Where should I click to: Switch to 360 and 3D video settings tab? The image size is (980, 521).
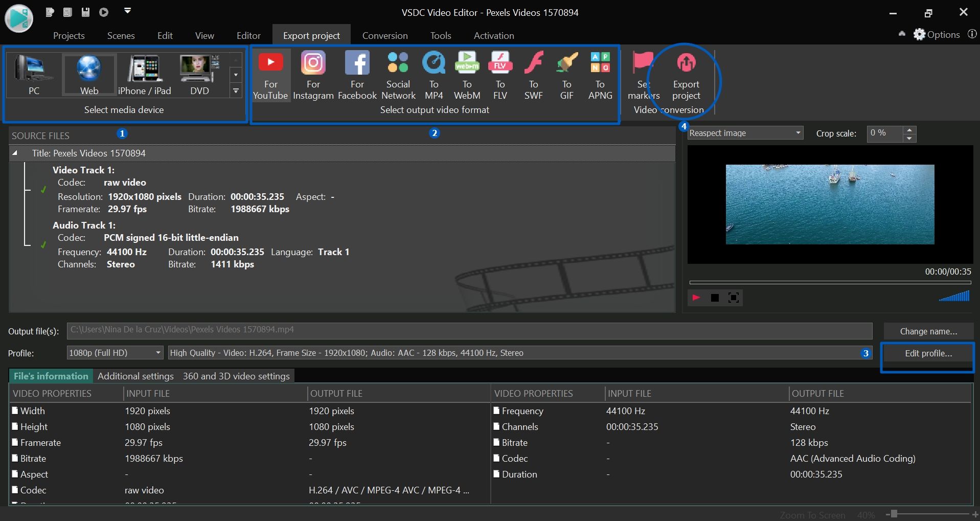coord(236,376)
